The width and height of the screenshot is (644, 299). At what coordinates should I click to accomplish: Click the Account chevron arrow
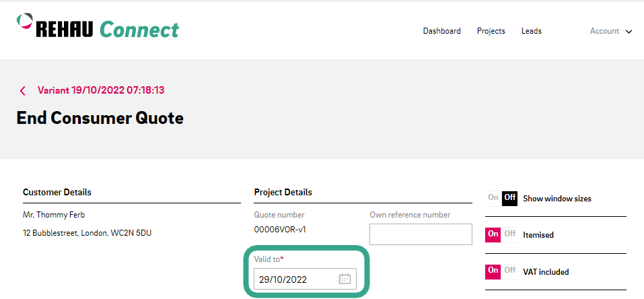pos(629,32)
